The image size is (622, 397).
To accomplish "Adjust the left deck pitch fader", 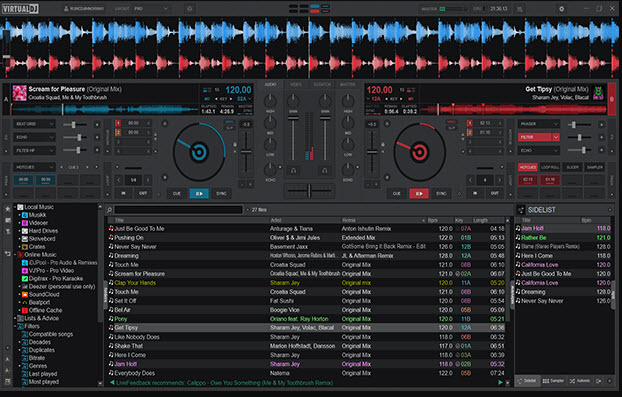I will [x=246, y=152].
